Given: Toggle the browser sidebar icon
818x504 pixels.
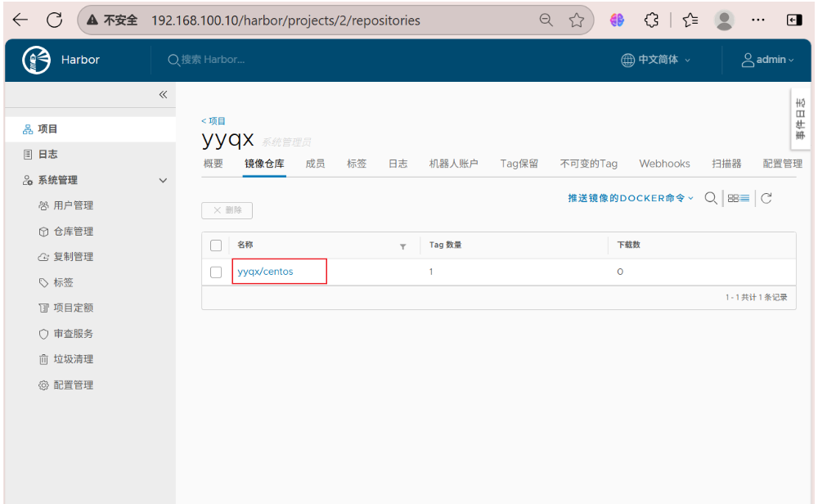Looking at the screenshot, I should (x=794, y=20).
